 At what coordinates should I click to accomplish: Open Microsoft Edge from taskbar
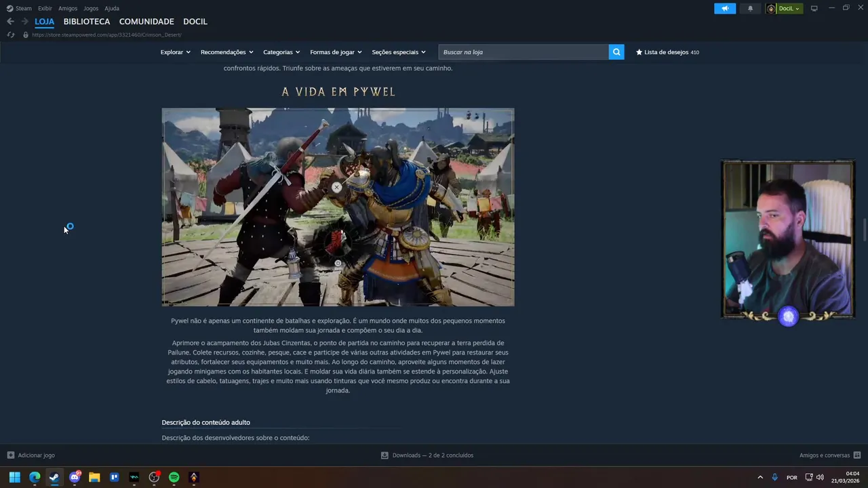click(35, 477)
